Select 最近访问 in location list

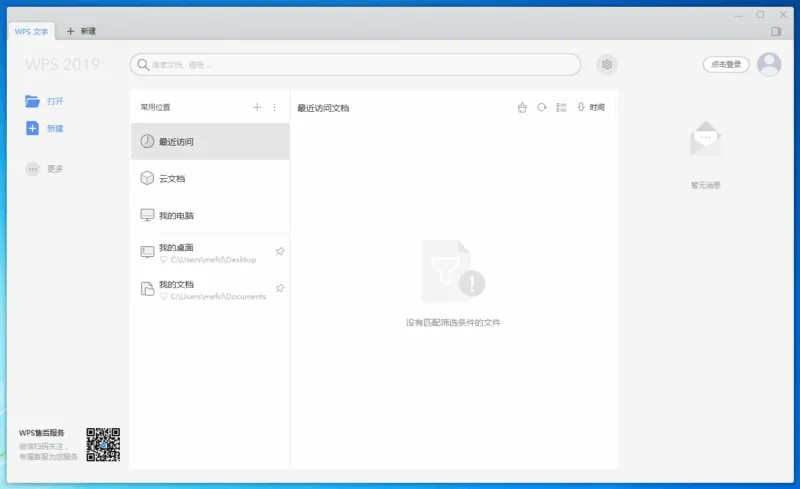[x=210, y=141]
